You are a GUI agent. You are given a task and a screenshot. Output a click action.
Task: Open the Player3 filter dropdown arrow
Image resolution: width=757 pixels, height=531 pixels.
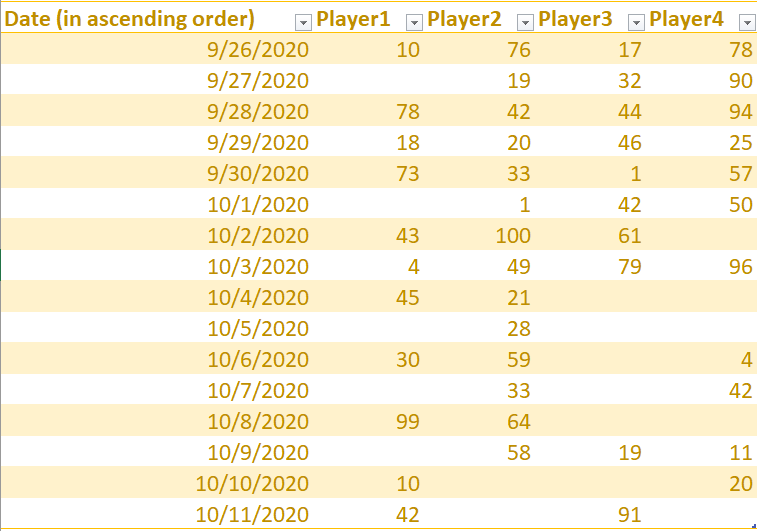(x=636, y=21)
